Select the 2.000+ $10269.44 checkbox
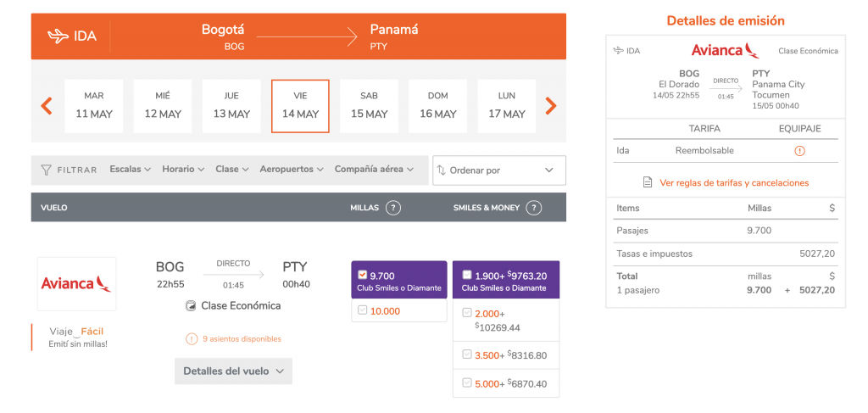 pos(467,313)
